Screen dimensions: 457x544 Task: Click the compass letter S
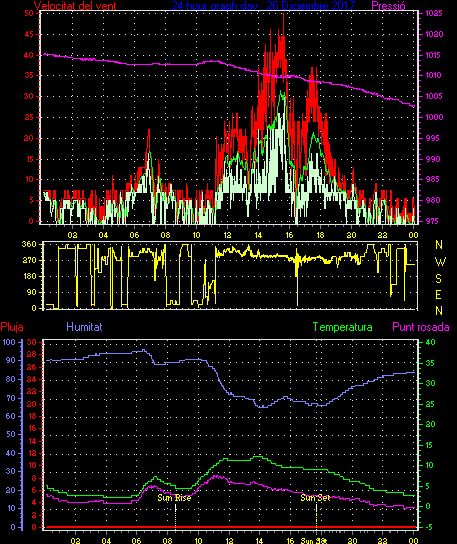tap(438, 278)
